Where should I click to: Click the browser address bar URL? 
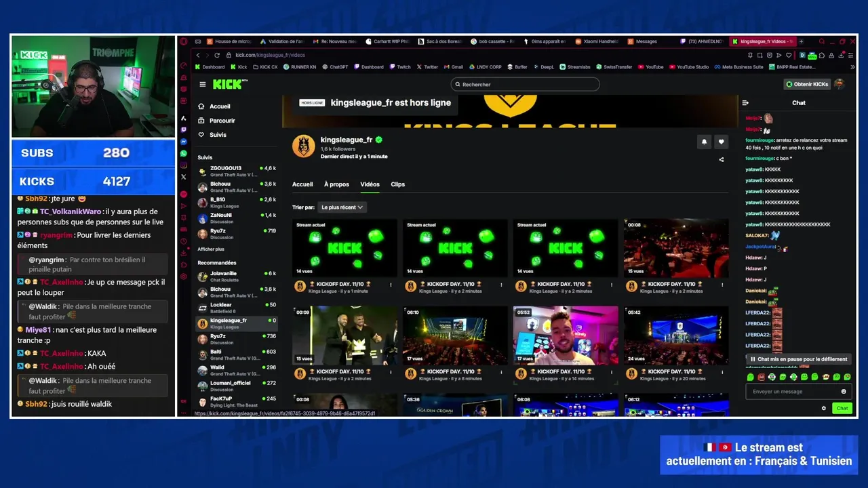[270, 55]
